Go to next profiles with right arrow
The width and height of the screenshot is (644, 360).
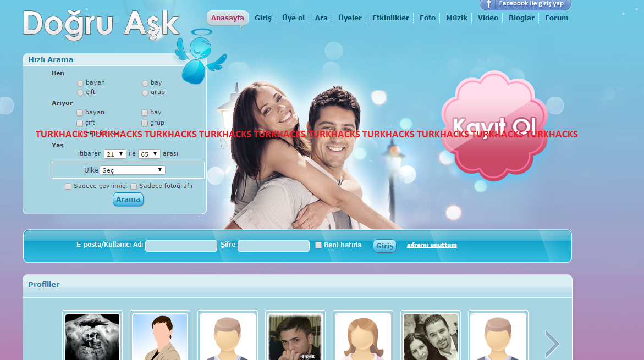tap(552, 344)
